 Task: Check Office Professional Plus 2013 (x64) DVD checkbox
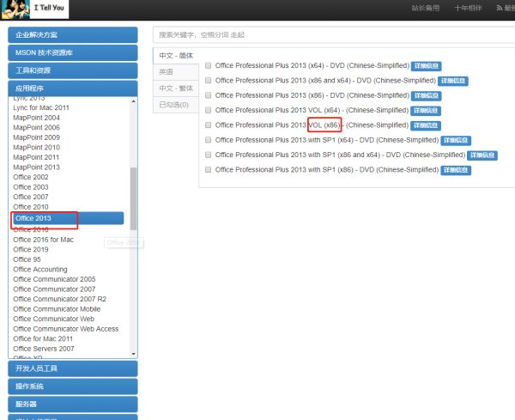coord(209,66)
